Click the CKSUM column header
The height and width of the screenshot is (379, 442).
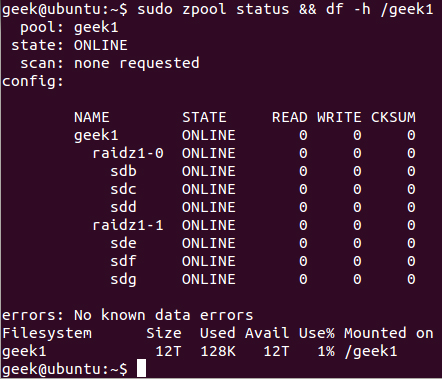(393, 117)
